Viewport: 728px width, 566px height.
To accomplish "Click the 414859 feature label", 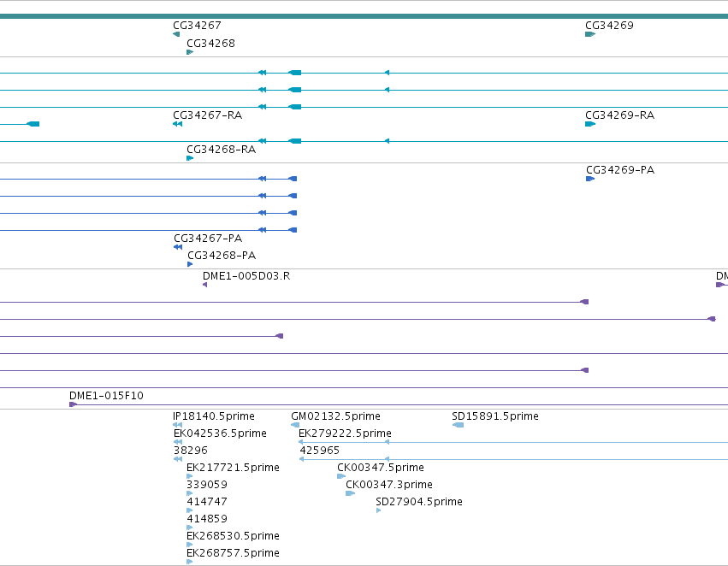I will 207,519.
